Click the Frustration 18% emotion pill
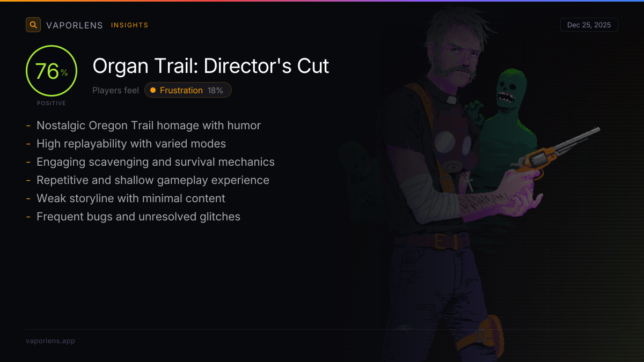Screen dimensions: 644x362 pyautogui.click(x=188, y=90)
